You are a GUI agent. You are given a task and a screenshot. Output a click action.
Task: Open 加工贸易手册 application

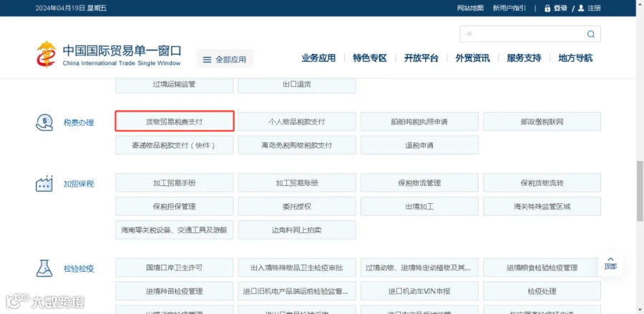coord(174,182)
